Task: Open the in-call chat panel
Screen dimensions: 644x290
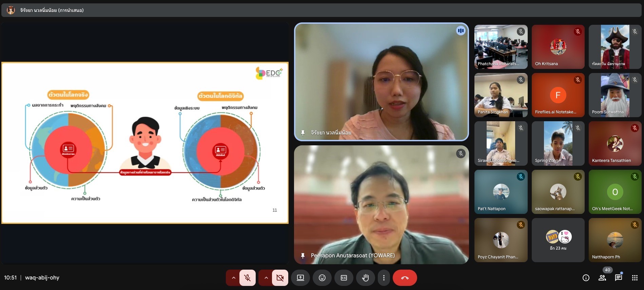Action: [618, 278]
